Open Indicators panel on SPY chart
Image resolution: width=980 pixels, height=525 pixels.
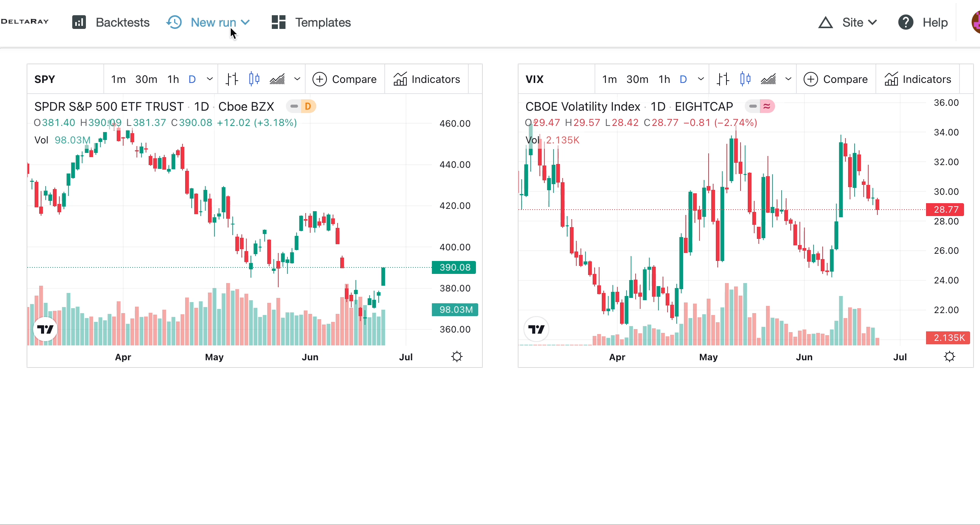[x=426, y=79]
